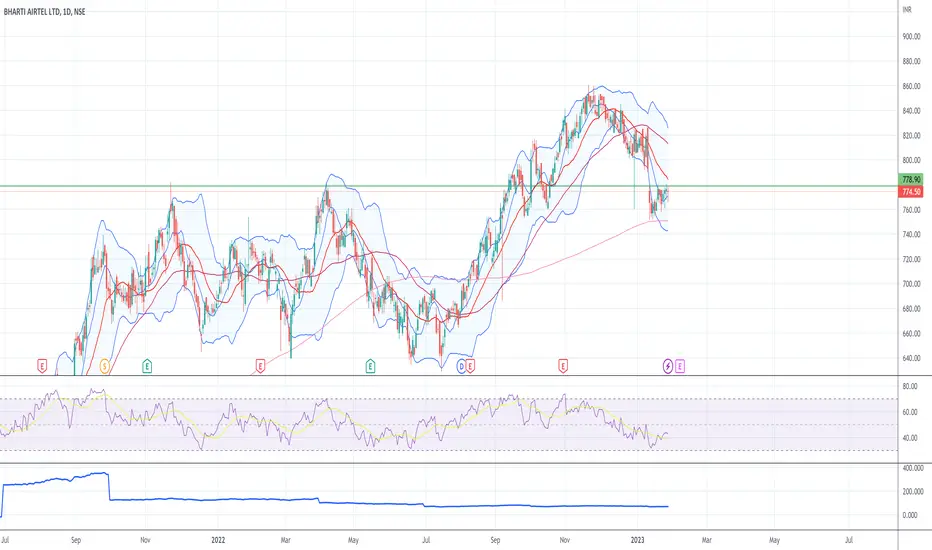Click the 860.00 price axis label
This screenshot has height=550, width=932.
[911, 86]
